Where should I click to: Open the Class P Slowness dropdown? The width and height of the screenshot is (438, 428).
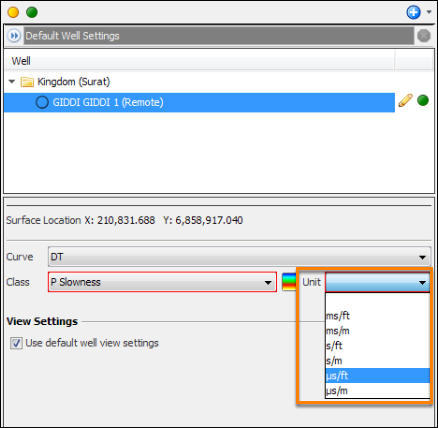point(162,282)
